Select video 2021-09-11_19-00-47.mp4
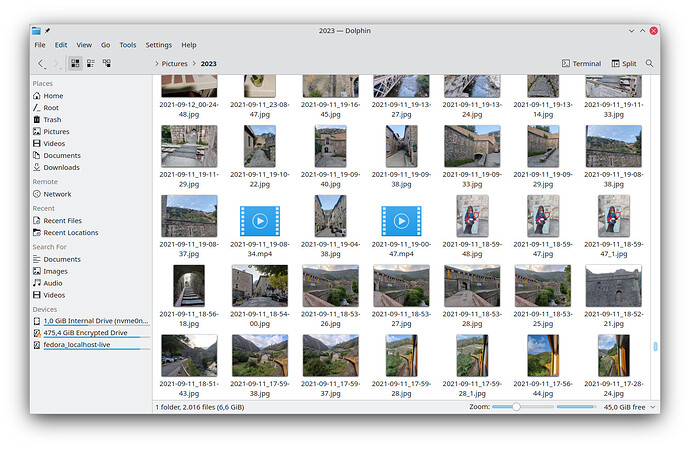The height and width of the screenshot is (449, 690). coord(401,221)
